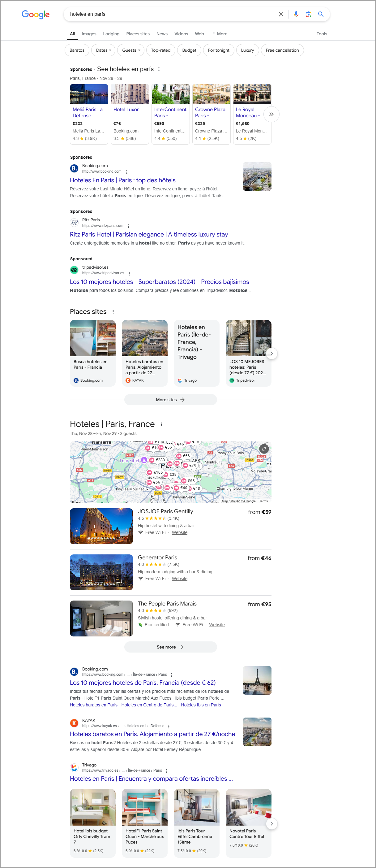The width and height of the screenshot is (376, 868).
Task: Open Hoteles en Centro de París sitelink
Action: tap(149, 705)
